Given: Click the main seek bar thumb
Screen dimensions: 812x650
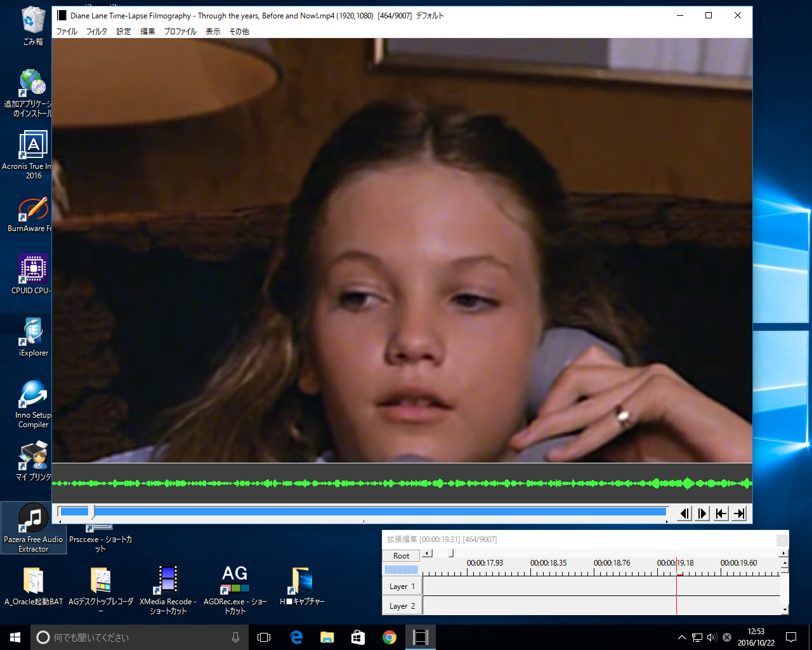Looking at the screenshot, I should [x=91, y=512].
